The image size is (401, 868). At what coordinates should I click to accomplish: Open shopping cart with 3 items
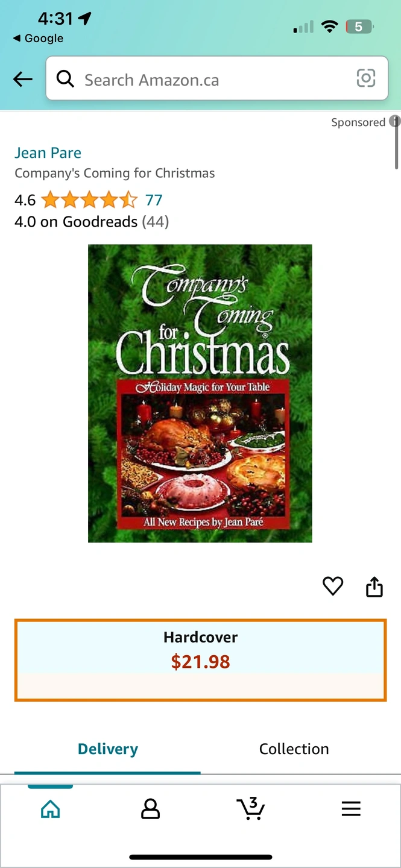[x=251, y=808]
